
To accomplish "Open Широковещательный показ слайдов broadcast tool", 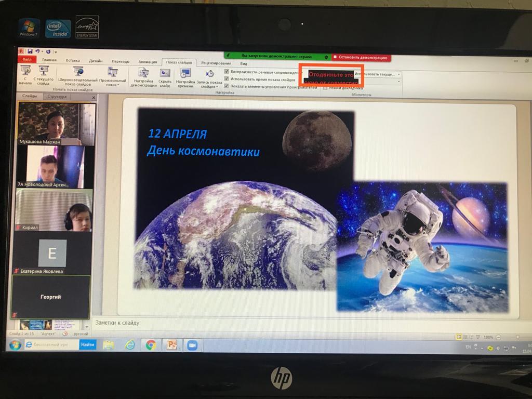I will click(x=78, y=76).
